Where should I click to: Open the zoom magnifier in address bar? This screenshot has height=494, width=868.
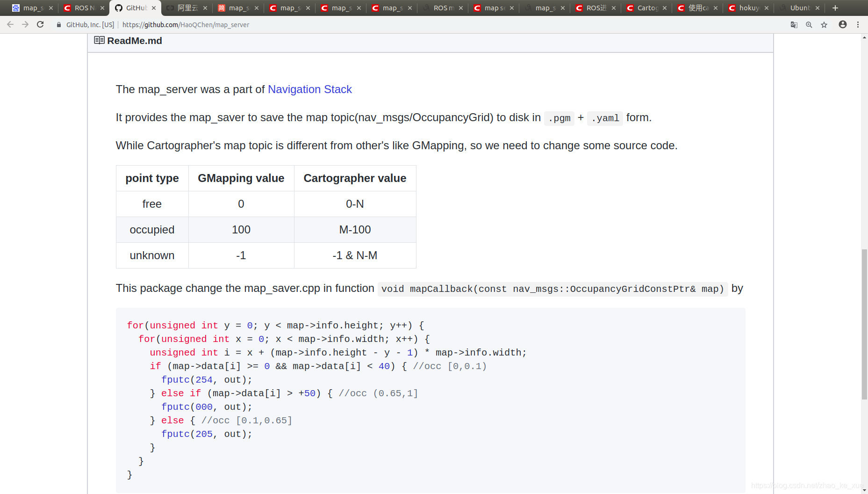pos(809,25)
